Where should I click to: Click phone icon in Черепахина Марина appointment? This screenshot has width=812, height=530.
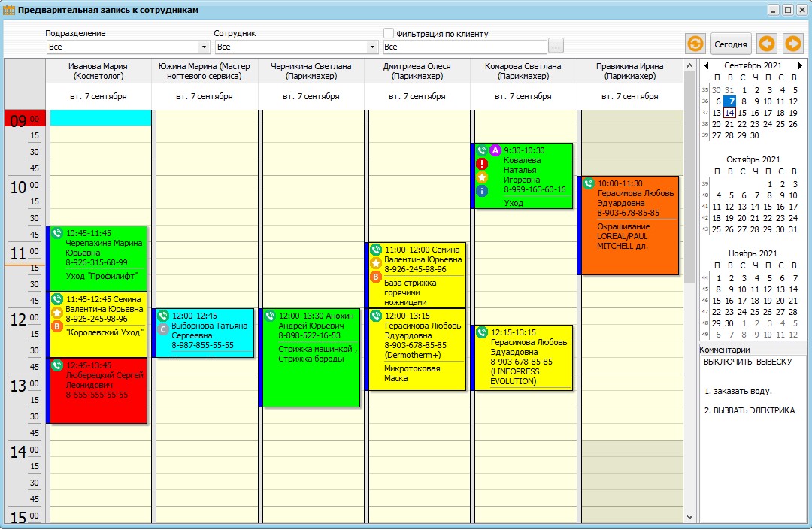[57, 234]
